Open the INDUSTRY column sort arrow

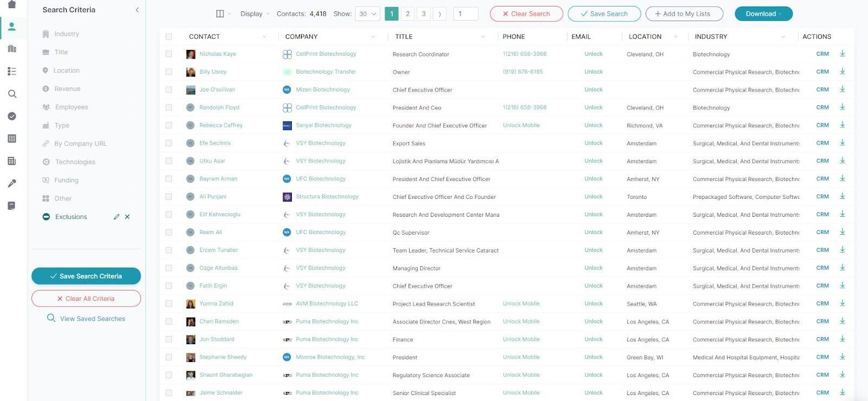[783, 37]
